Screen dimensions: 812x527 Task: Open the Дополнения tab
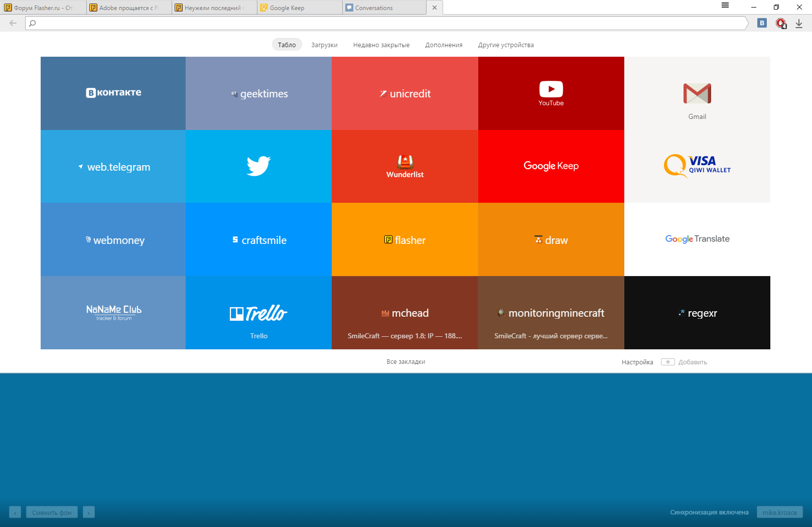(444, 45)
